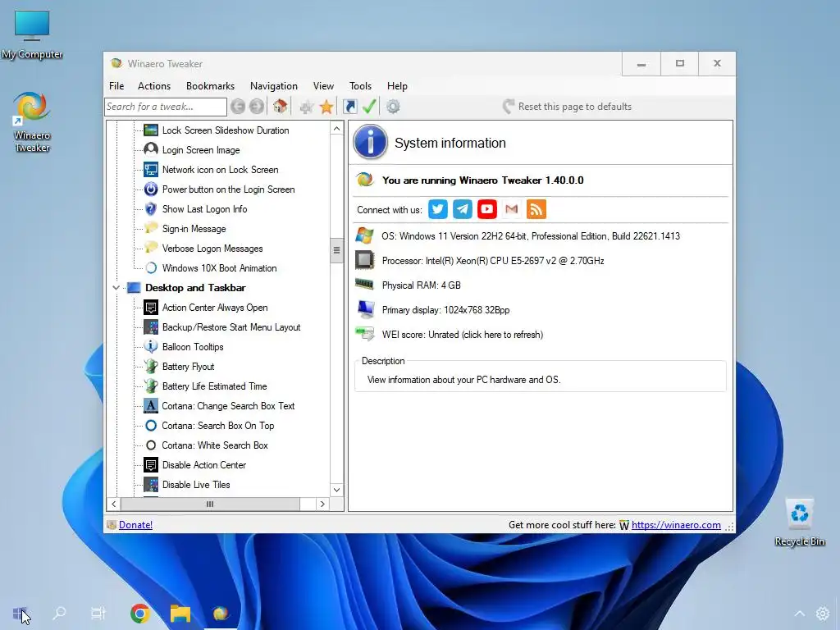The height and width of the screenshot is (630, 840).
Task: Click the Cortana: Change Search Box Text icon
Action: (x=151, y=405)
